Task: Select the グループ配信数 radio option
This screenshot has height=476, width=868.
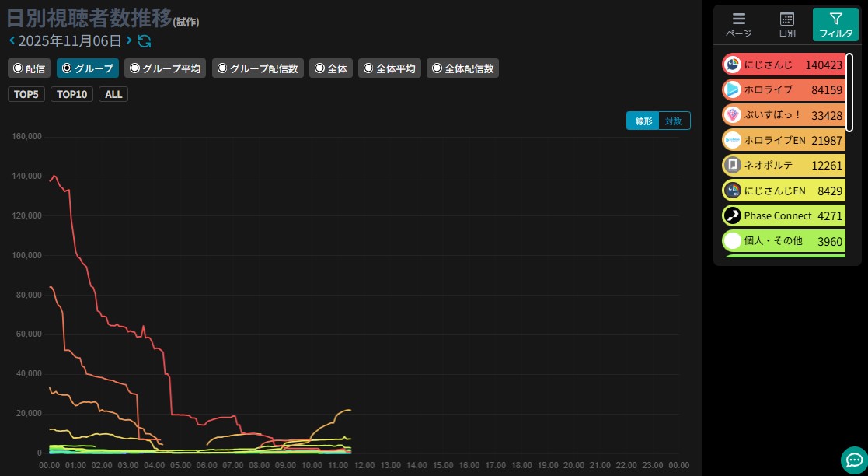Action: [257, 68]
